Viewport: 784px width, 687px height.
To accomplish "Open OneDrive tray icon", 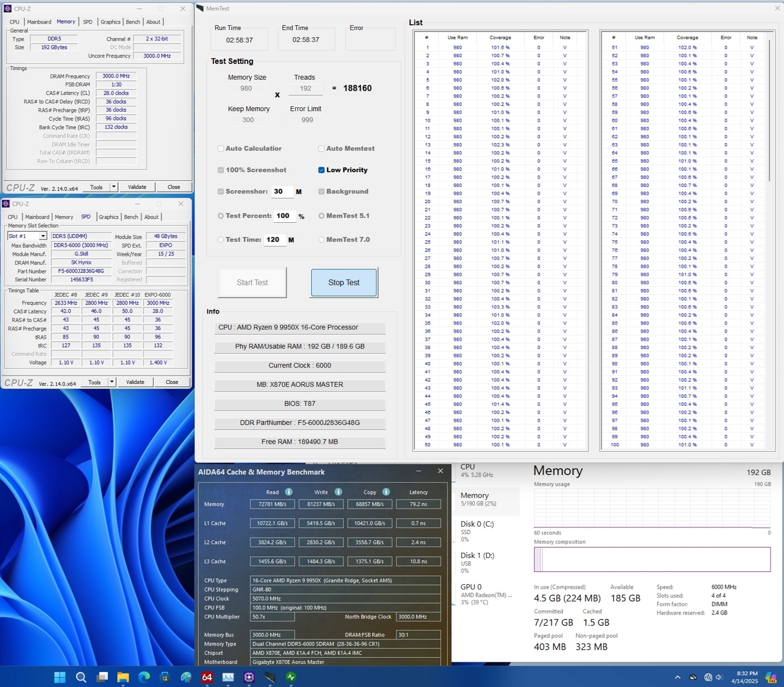I will (x=693, y=677).
